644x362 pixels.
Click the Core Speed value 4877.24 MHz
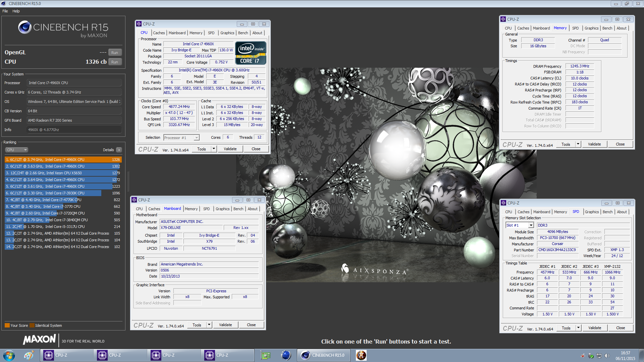pos(179,107)
